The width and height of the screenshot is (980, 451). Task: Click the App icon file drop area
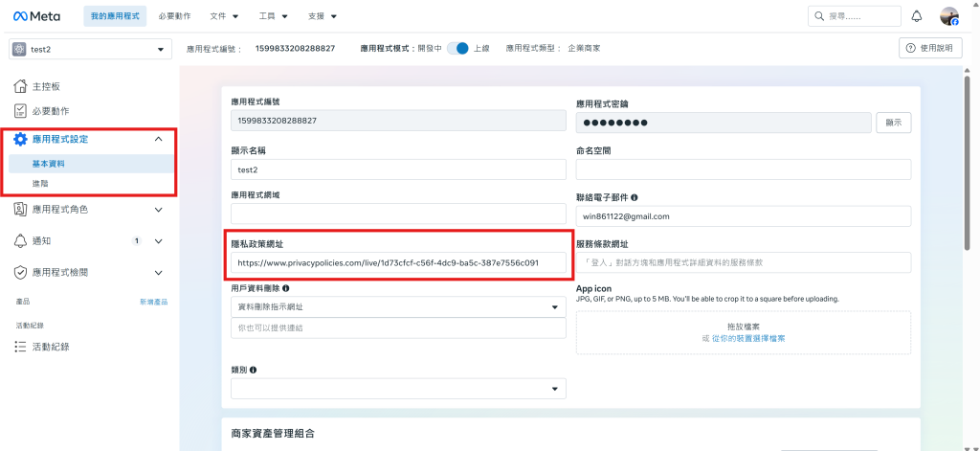tap(743, 332)
